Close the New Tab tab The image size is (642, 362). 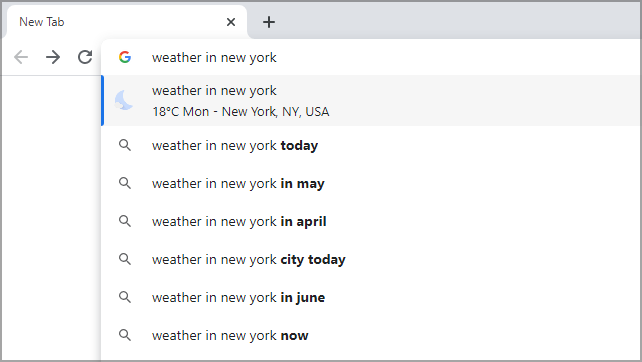click(x=231, y=22)
